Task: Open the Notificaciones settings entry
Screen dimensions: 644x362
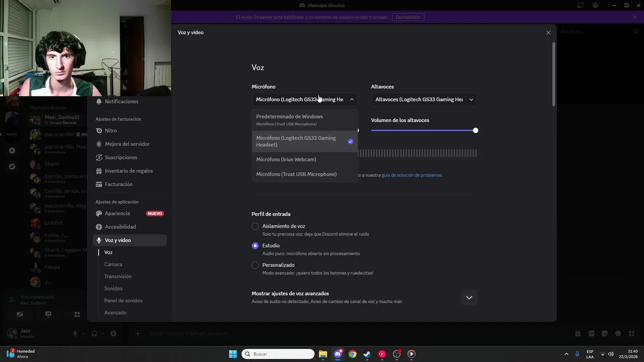Action: click(130, 102)
